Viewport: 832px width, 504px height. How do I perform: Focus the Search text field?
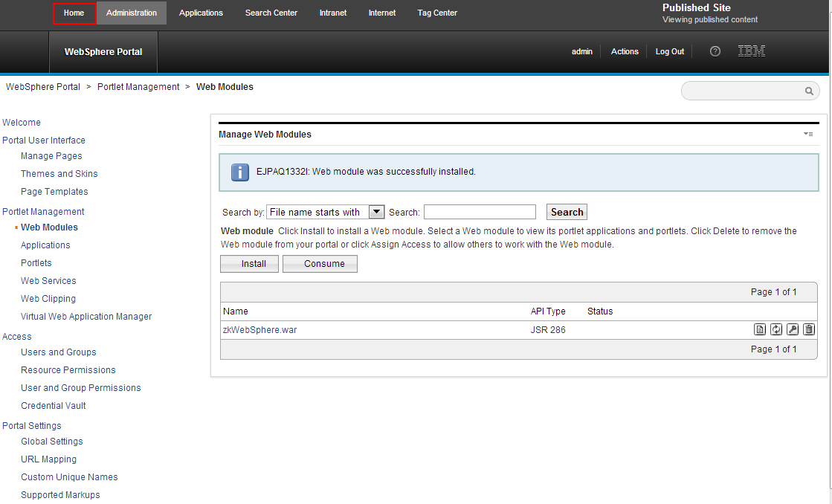[x=480, y=212]
